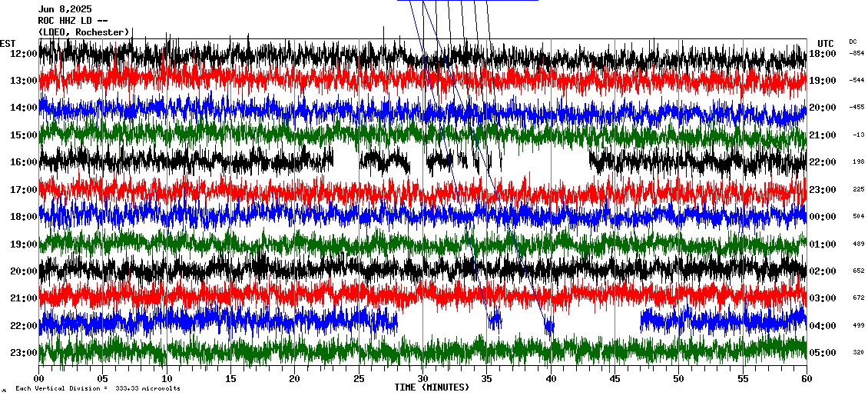868x399 pixels.
Task: Click the 672 DC offset value
Action: click(858, 298)
